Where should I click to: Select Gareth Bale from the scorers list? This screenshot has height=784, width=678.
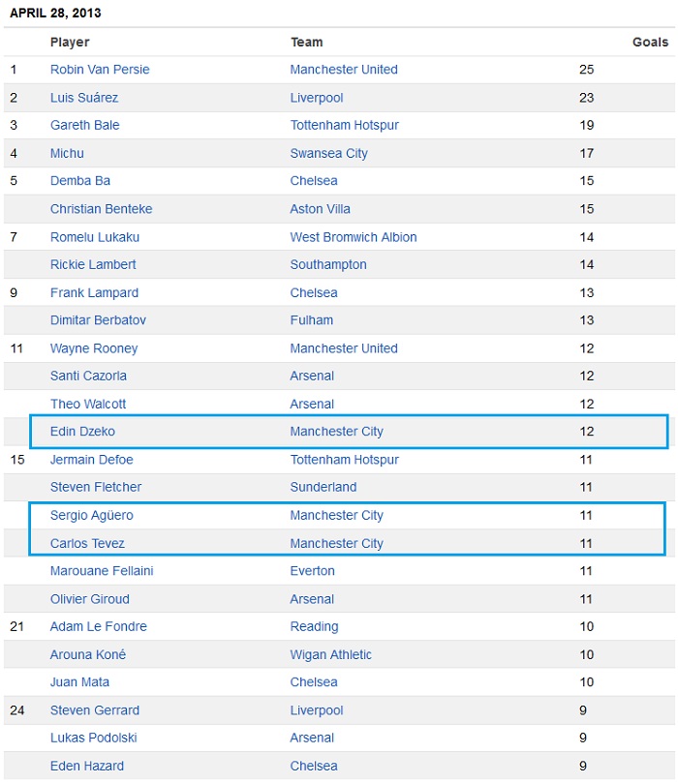84,125
